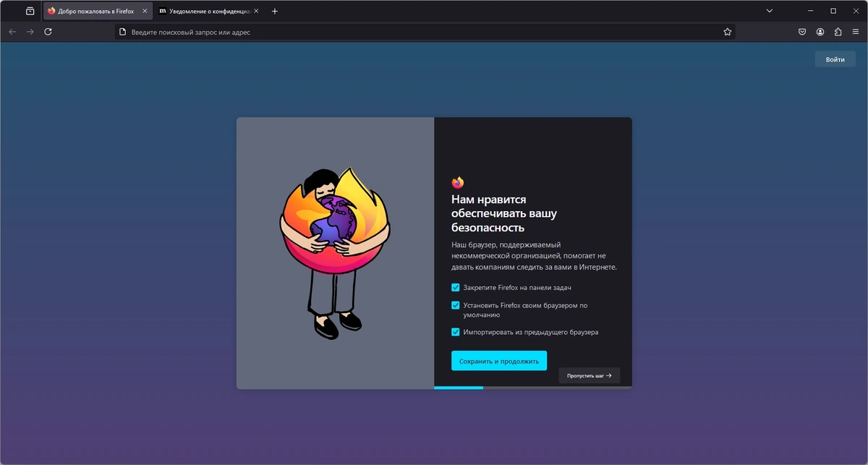Close the 'Добро пожаловать в Firefox' tab
The image size is (868, 465).
(x=144, y=11)
